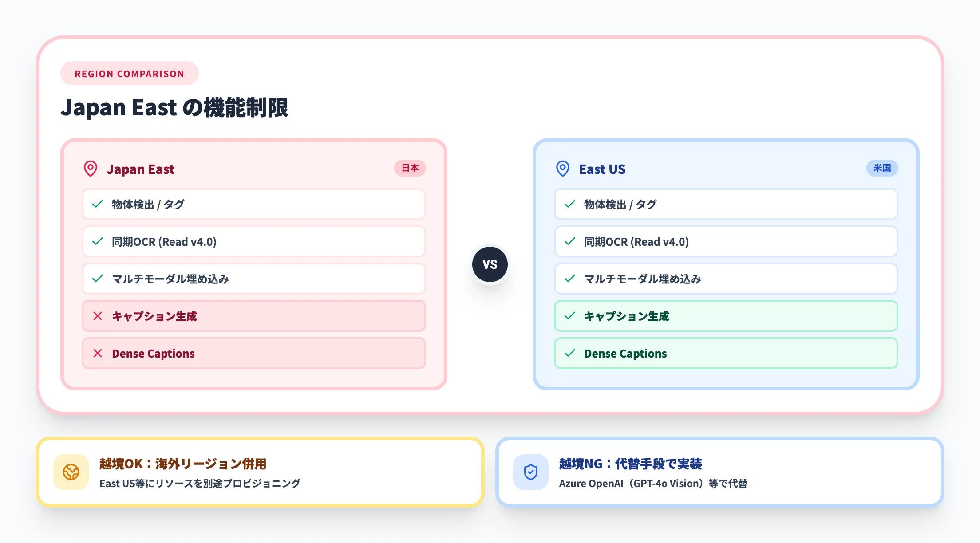Click the East US location pin icon

pyautogui.click(x=563, y=169)
